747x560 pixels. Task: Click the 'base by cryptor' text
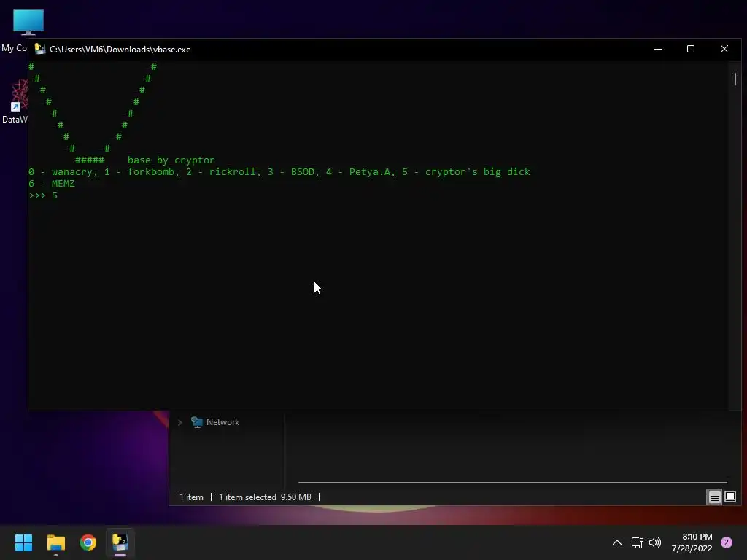point(171,160)
